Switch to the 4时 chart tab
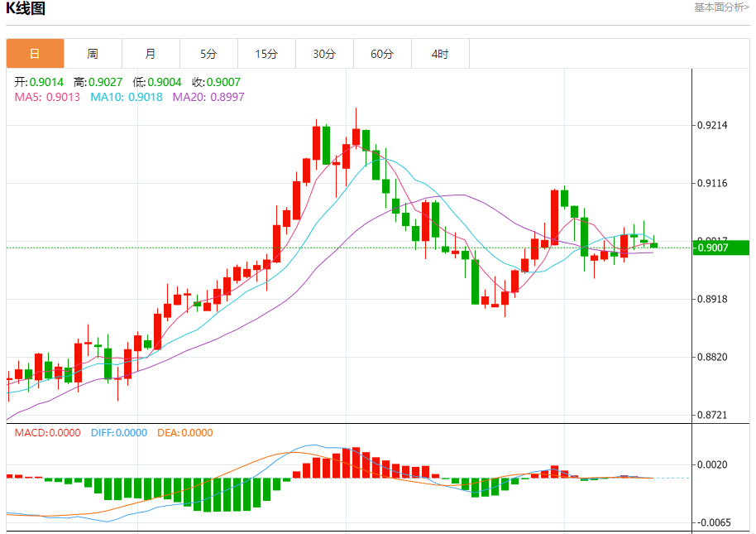 (x=440, y=54)
